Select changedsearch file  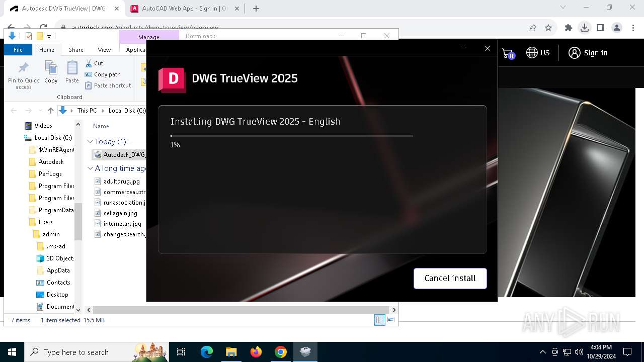click(x=120, y=234)
